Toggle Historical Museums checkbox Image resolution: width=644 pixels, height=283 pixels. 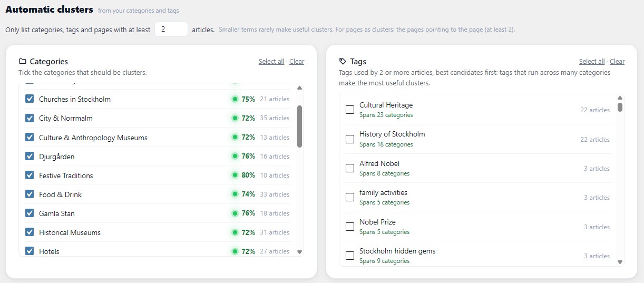(30, 232)
